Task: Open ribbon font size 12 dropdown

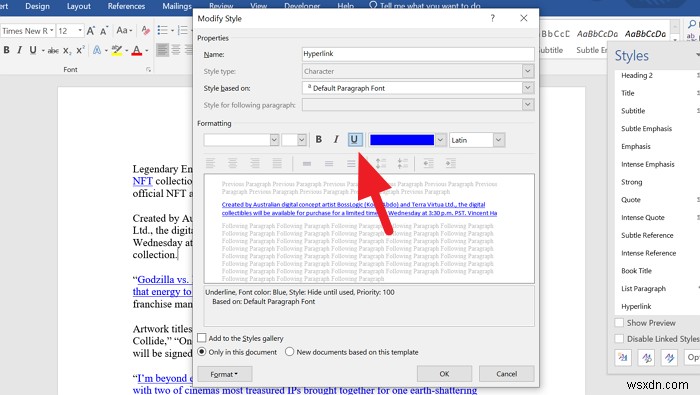Action: point(80,30)
